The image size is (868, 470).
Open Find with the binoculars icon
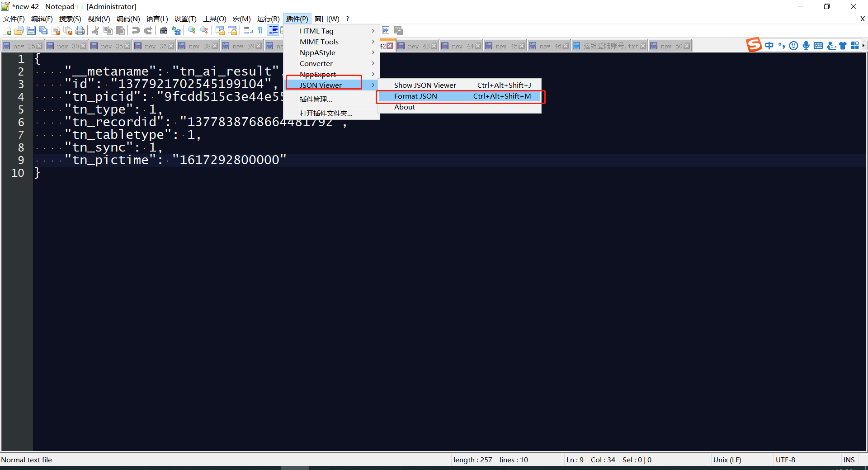tap(164, 30)
